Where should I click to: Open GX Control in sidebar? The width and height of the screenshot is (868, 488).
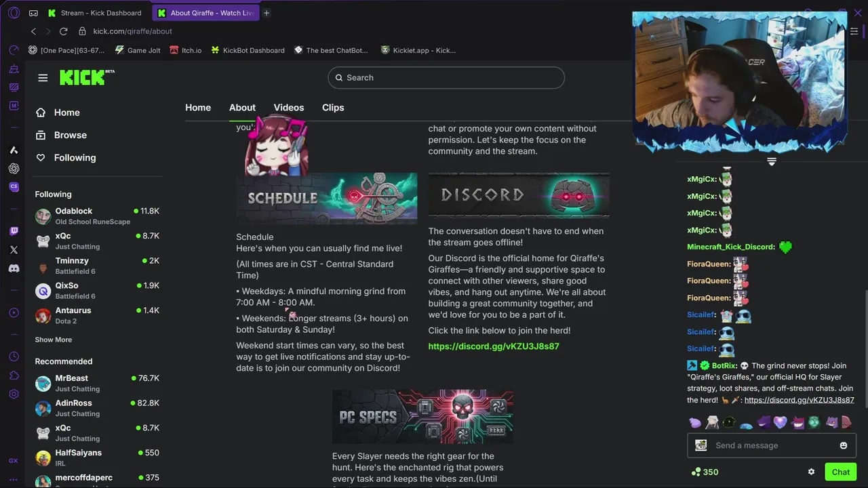(x=14, y=461)
